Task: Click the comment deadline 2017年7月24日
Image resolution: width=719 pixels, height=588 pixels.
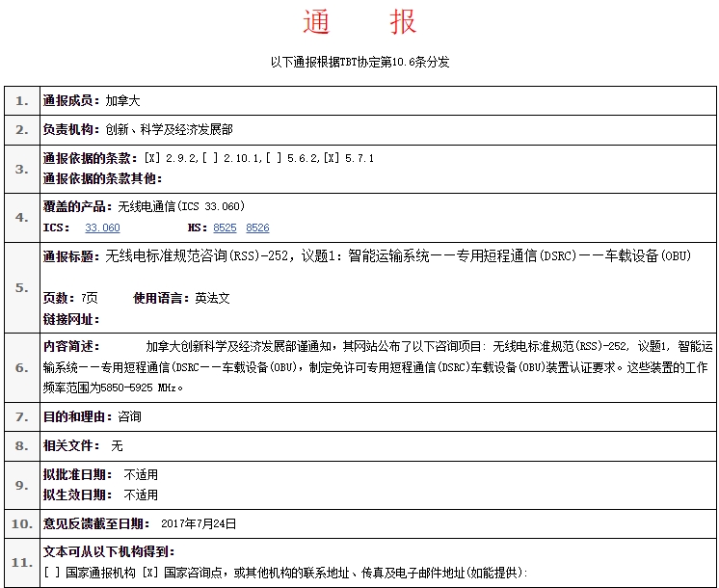Action: [198, 523]
